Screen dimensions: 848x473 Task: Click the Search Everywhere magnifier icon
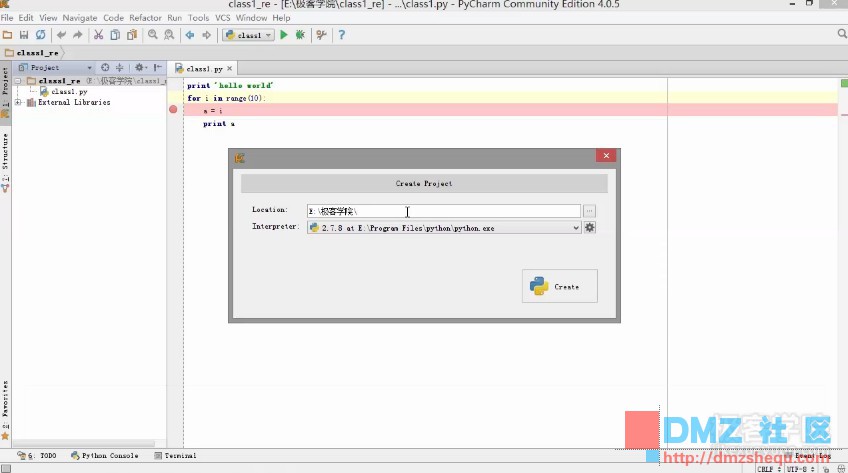pyautogui.click(x=842, y=34)
